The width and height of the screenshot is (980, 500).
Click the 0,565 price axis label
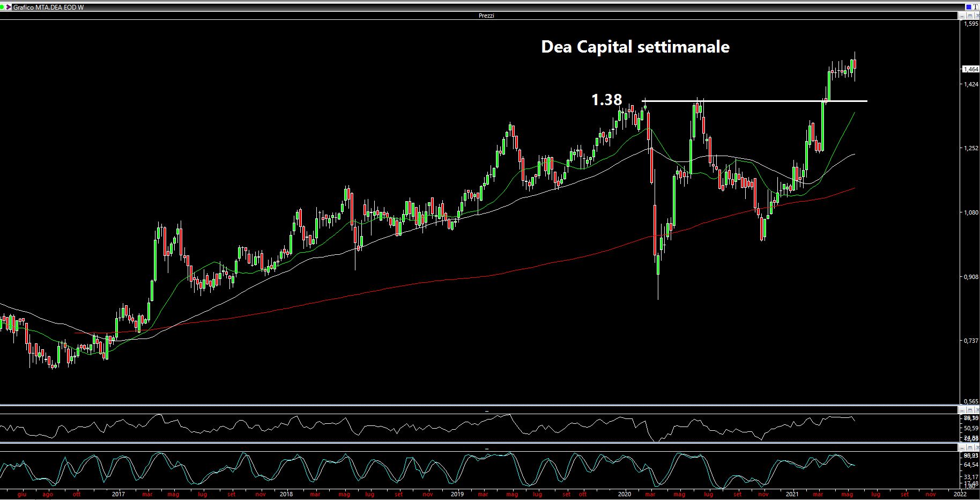[971, 401]
